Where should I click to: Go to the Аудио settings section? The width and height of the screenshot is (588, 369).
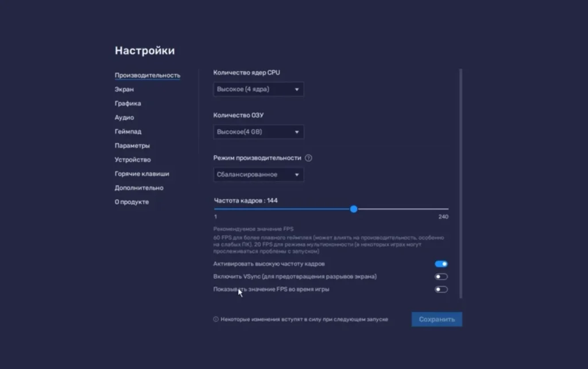click(x=124, y=118)
